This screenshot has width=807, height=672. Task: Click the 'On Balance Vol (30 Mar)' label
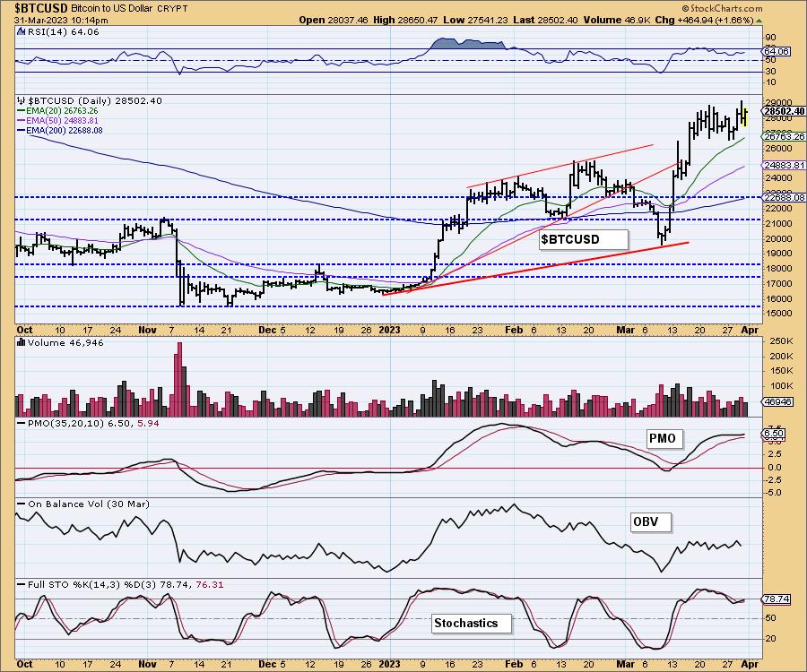(89, 504)
